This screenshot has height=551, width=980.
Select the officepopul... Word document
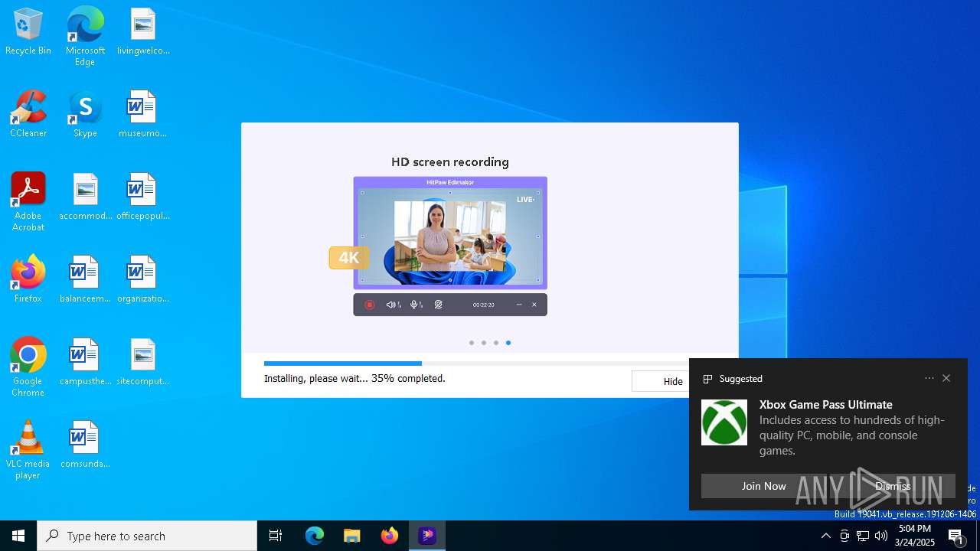coord(143,197)
